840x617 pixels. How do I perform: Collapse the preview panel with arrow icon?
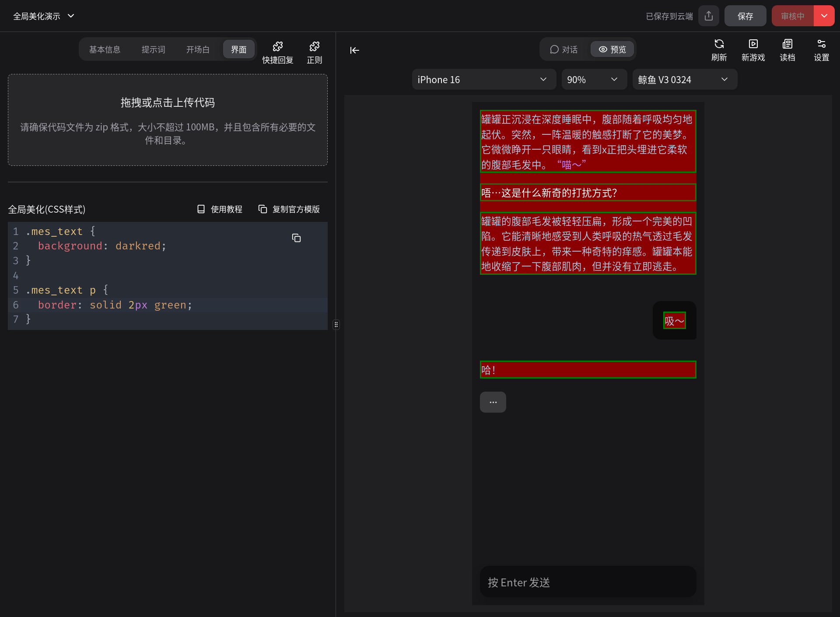[354, 50]
